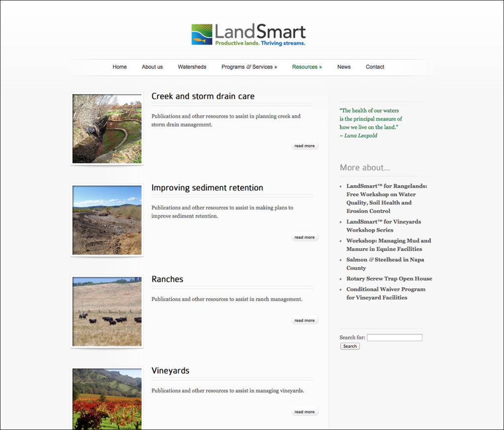Read more about Creek and storm drain care
This screenshot has width=504, height=430.
tap(304, 146)
